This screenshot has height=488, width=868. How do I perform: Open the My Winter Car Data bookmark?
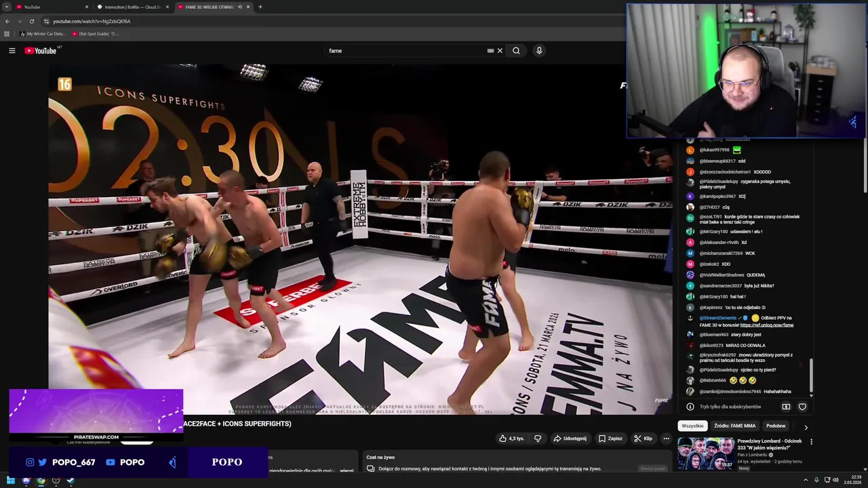click(x=43, y=34)
